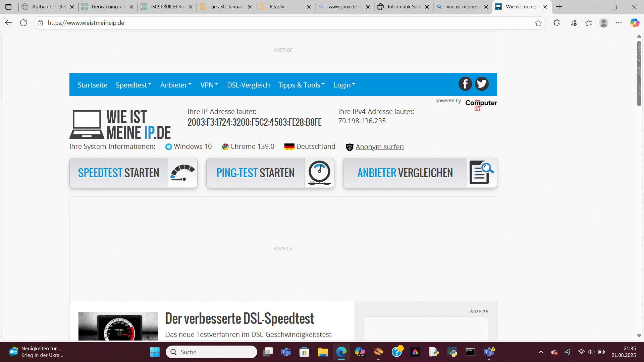Open the VPN dropdown menu
This screenshot has width=644, height=362.
click(x=209, y=85)
